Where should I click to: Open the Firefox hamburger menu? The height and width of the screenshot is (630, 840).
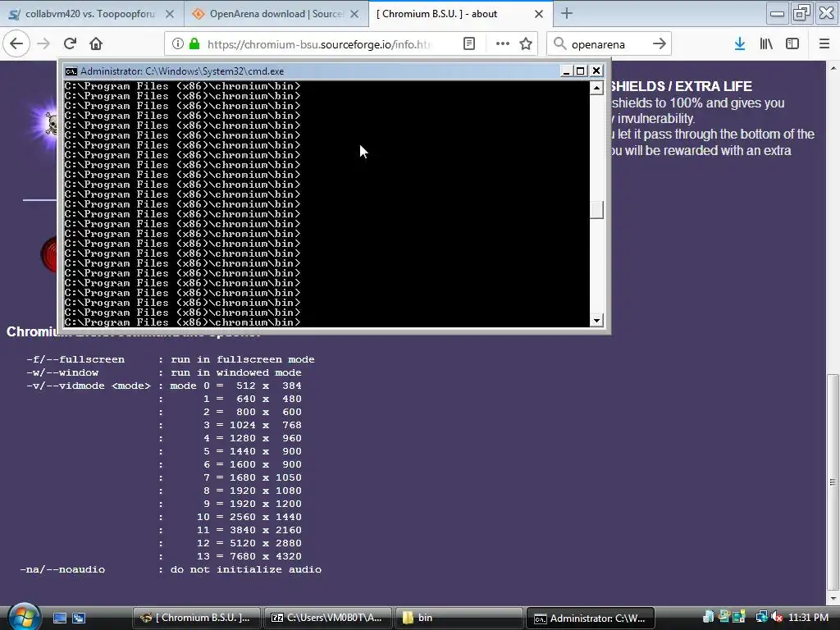coord(824,44)
